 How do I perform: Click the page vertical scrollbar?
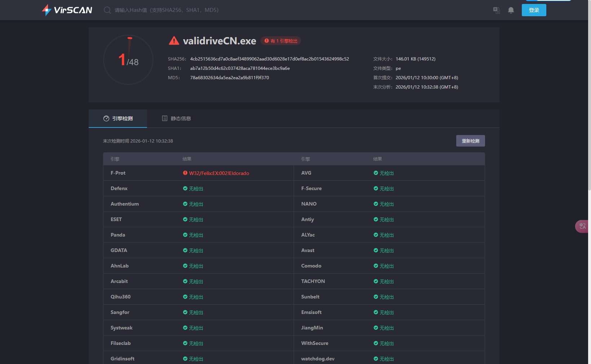click(x=589, y=108)
